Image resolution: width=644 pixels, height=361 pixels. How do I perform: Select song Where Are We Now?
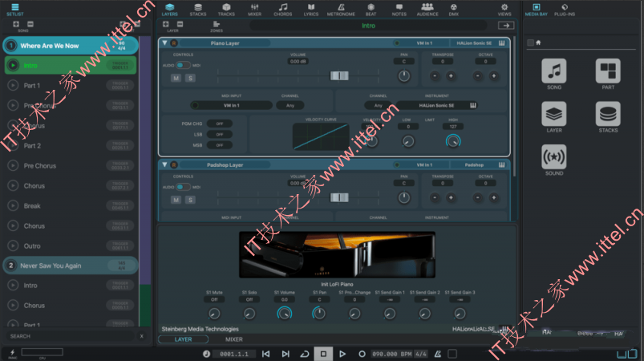click(71, 46)
